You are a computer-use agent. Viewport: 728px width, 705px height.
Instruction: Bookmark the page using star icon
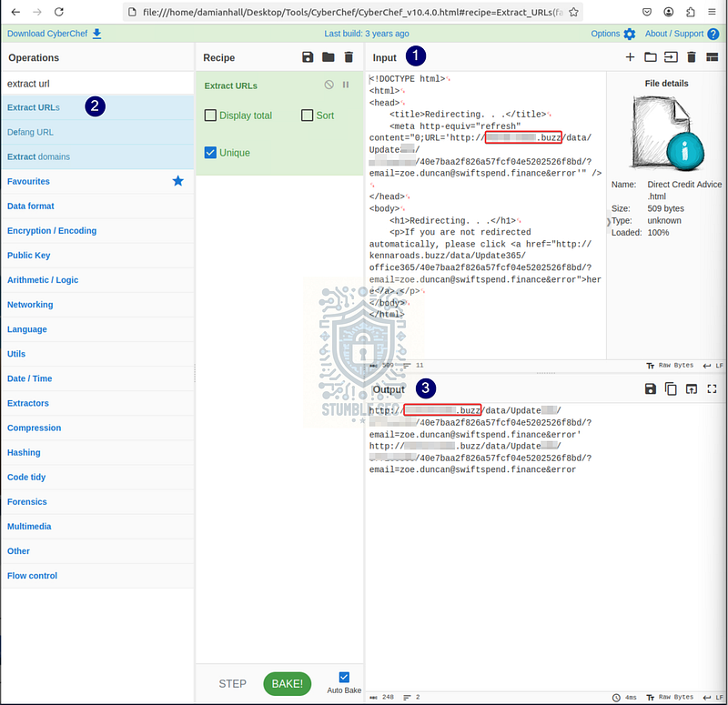pos(574,12)
